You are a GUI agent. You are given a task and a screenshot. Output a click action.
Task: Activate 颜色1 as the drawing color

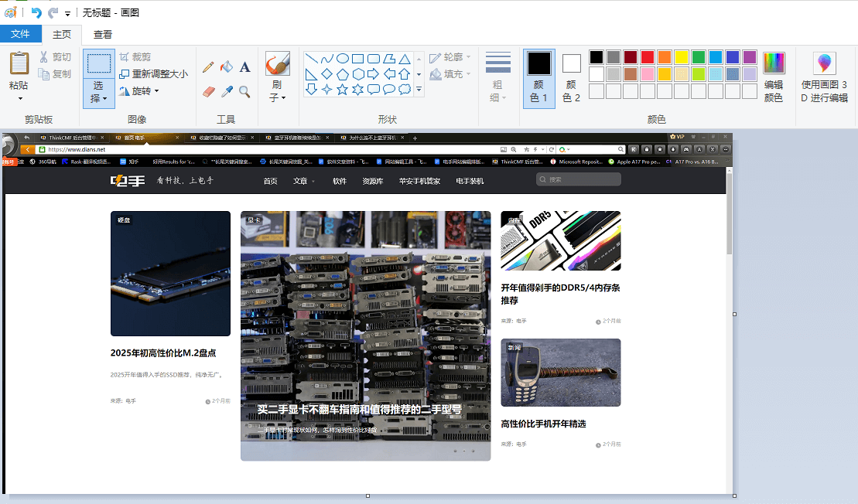coord(538,73)
